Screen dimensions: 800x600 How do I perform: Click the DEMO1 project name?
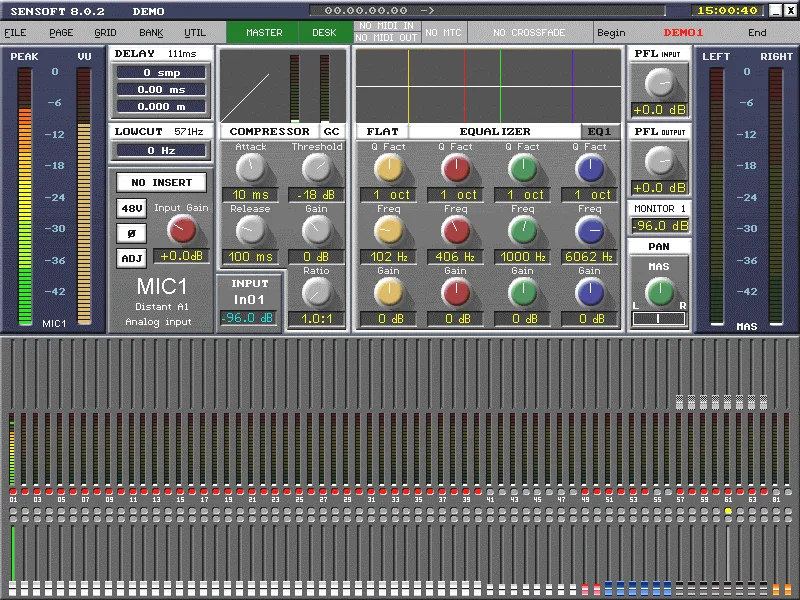click(683, 33)
